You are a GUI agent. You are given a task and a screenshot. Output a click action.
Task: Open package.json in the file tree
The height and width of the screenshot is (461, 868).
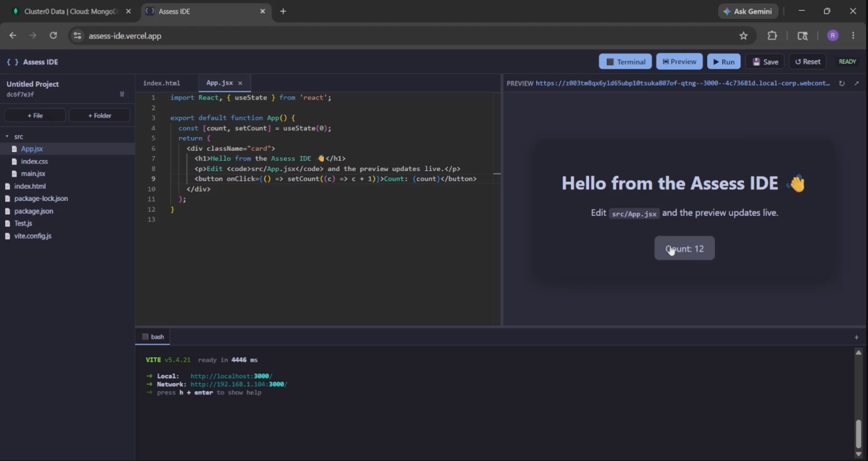tap(33, 211)
